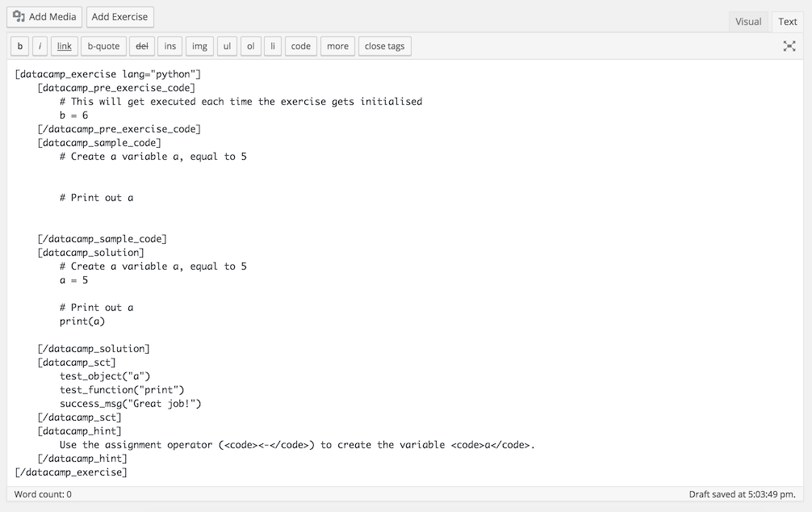Click the [/datacamp_sct] closing tag
Viewport: 812px width, 512px height.
pyautogui.click(x=79, y=418)
